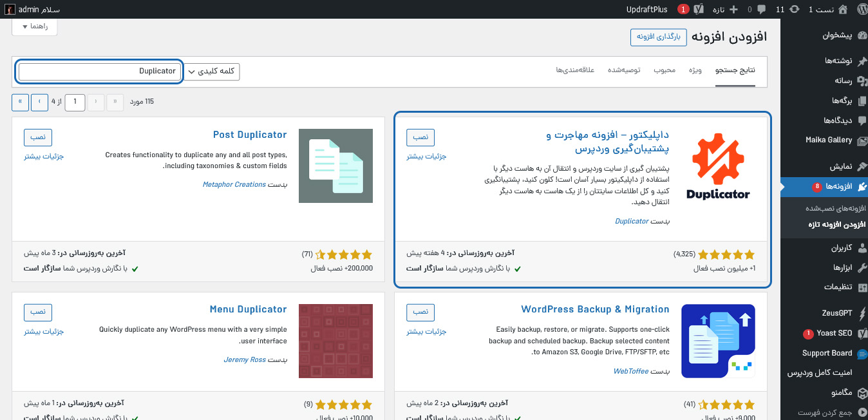Click the ابزارها tools wrench icon
This screenshot has width=868, height=420.
[x=862, y=267]
